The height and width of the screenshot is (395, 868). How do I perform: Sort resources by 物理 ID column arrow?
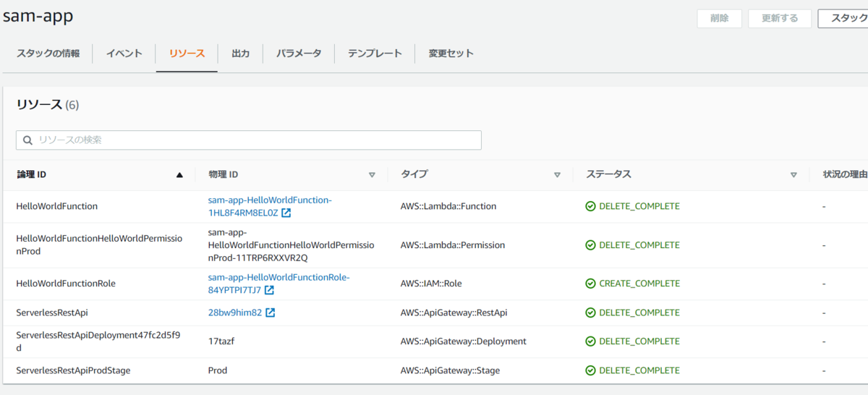[372, 175]
